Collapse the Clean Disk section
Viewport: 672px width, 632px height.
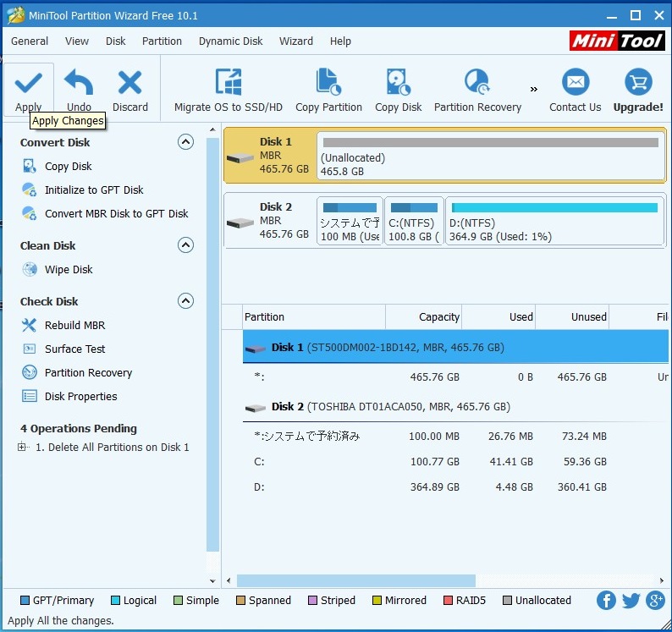[185, 245]
